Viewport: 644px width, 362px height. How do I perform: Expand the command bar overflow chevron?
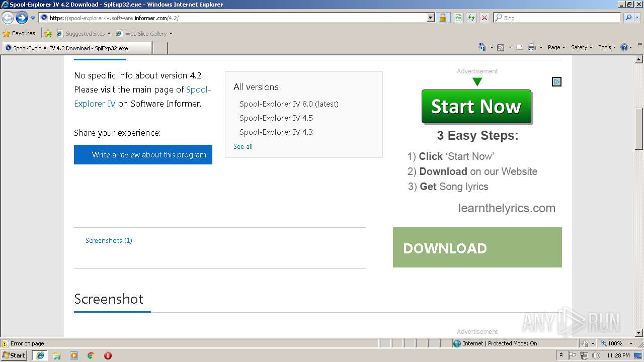click(640, 45)
